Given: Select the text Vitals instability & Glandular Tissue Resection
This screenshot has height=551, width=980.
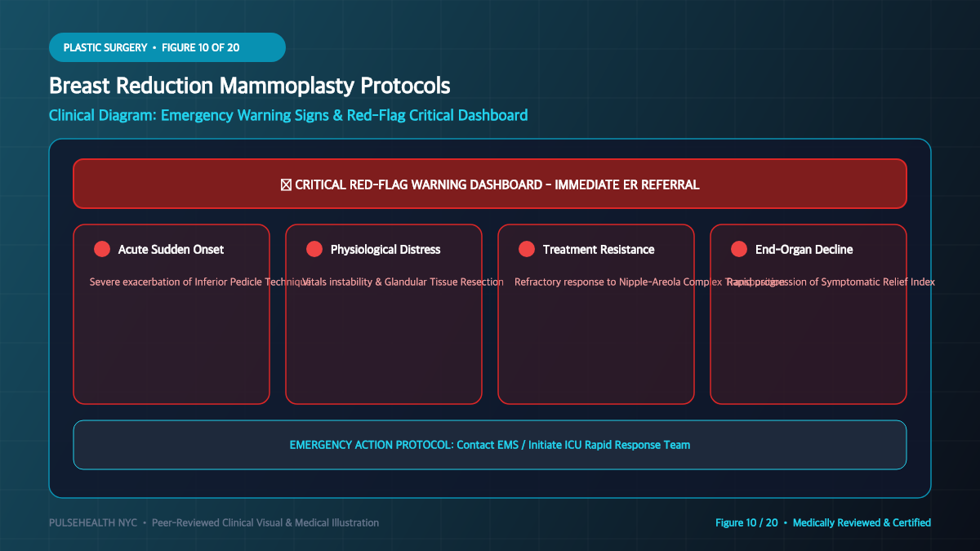Looking at the screenshot, I should click(x=403, y=282).
